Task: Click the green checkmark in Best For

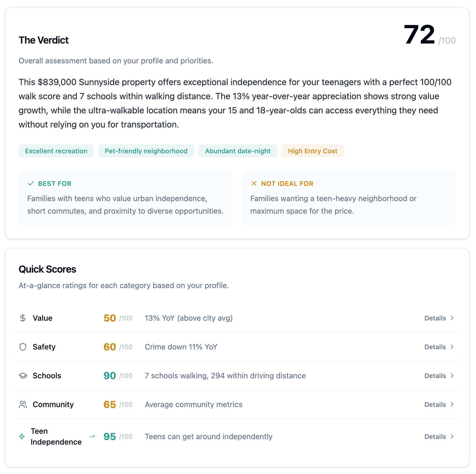Action: click(x=31, y=183)
